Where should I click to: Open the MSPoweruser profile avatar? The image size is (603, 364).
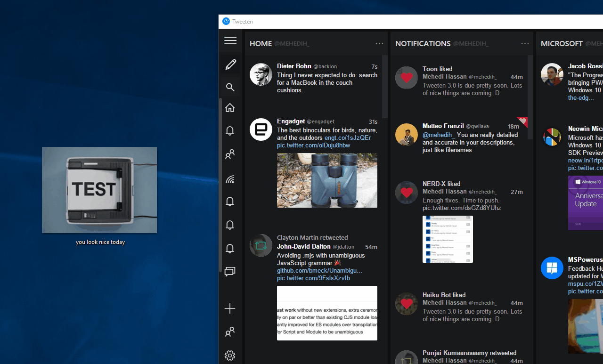(552, 268)
